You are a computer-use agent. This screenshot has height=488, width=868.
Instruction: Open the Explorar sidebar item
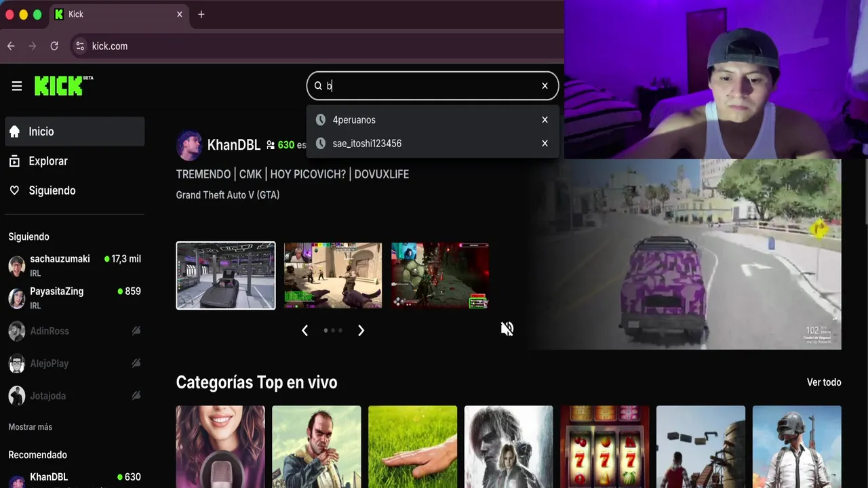pyautogui.click(x=75, y=161)
